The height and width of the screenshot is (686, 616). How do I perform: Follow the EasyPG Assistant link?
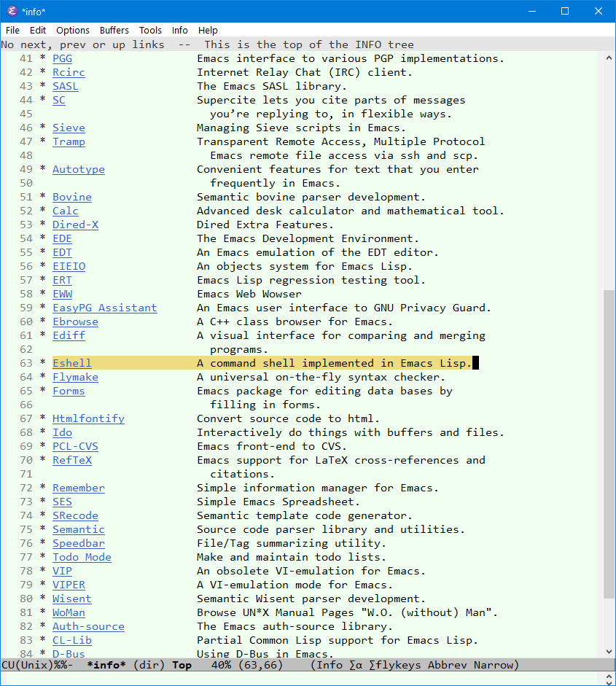(104, 308)
